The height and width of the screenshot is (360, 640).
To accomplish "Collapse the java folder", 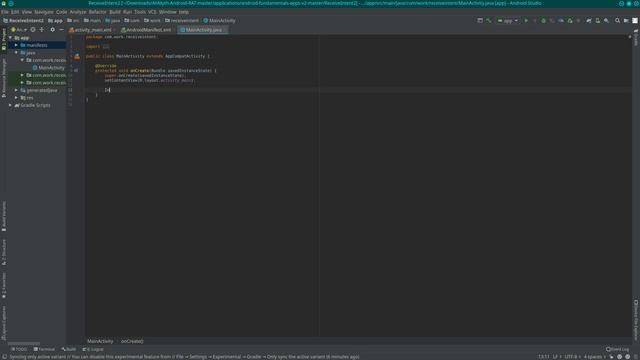I will pyautogui.click(x=16, y=53).
